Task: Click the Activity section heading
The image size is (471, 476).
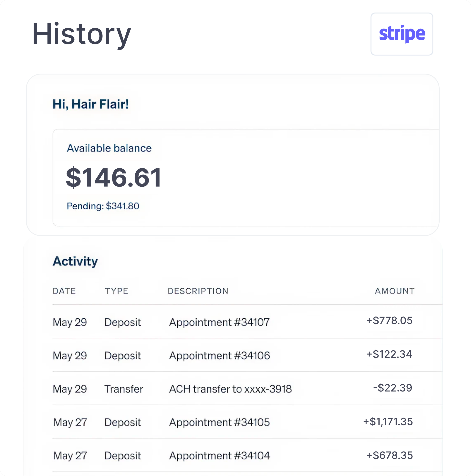Action: [75, 261]
